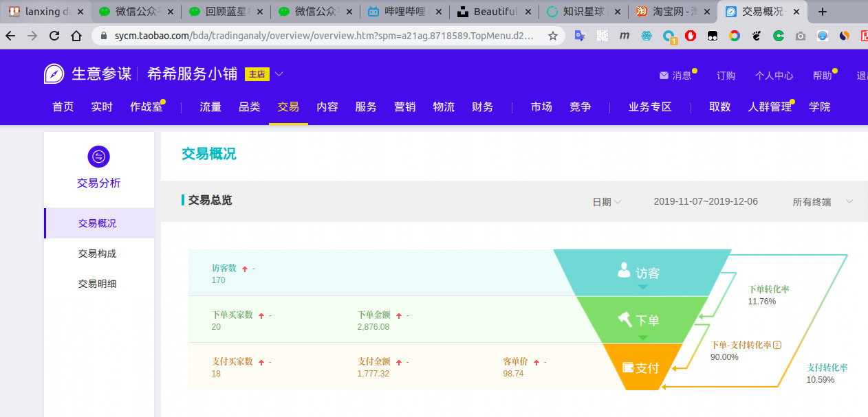This screenshot has height=417, width=868.
Task: Open the 营销 nav item
Action: pos(405,106)
